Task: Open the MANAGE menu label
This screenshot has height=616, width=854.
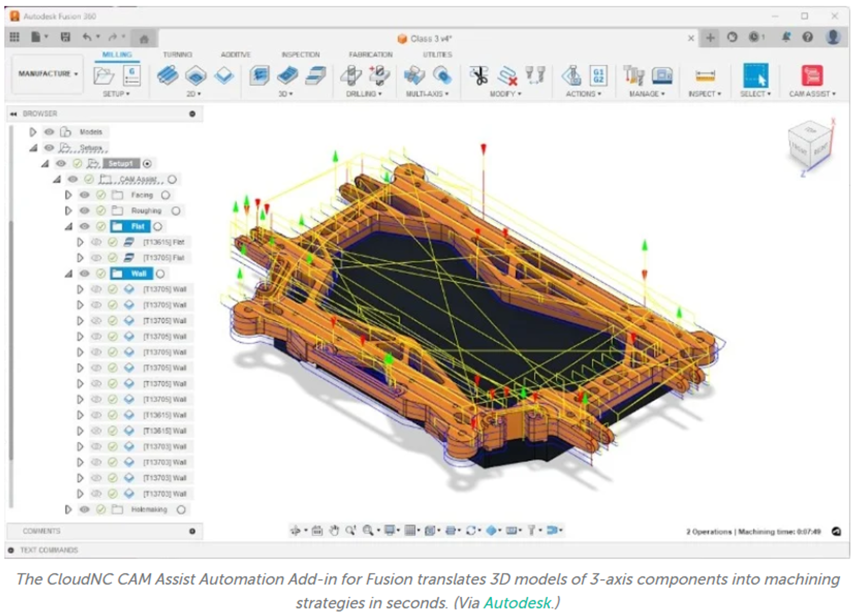Action: (x=647, y=93)
